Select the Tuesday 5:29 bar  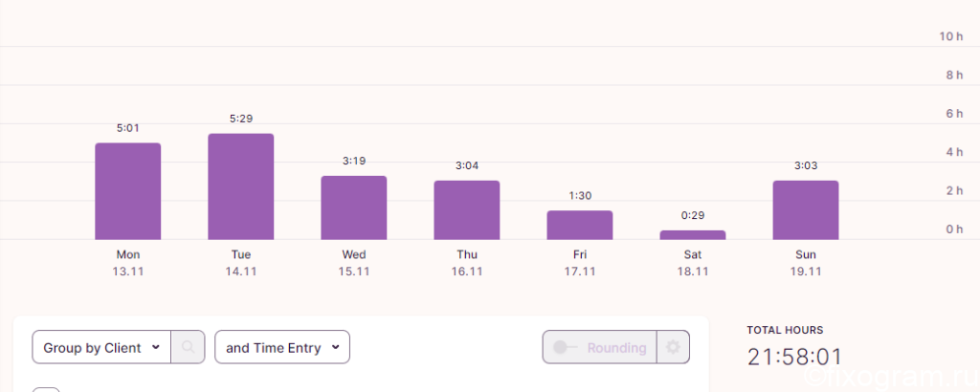tap(240, 186)
